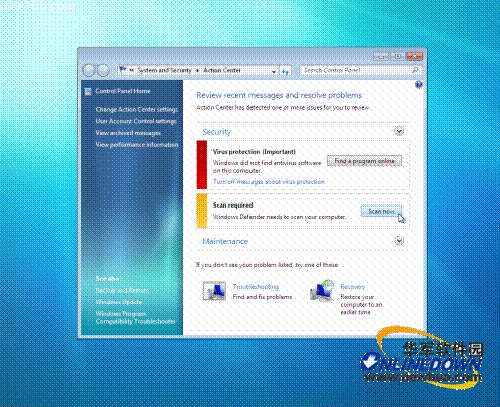Viewport: 500px width, 407px height.
Task: Click the Action Center flag icon in address bar
Action: pyautogui.click(x=123, y=70)
